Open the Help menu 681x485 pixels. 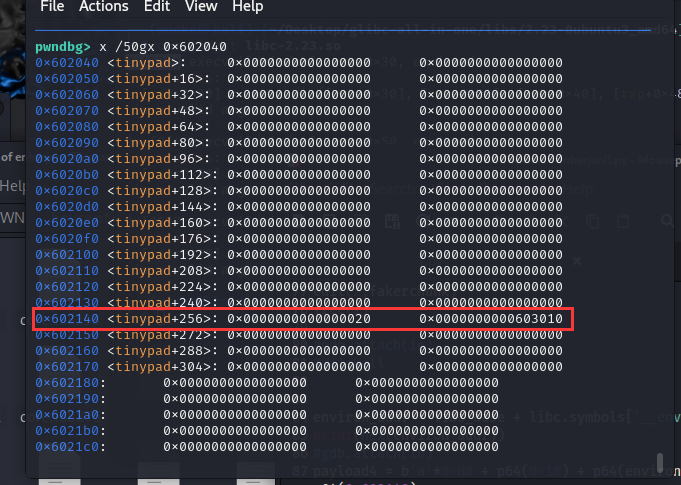(247, 7)
